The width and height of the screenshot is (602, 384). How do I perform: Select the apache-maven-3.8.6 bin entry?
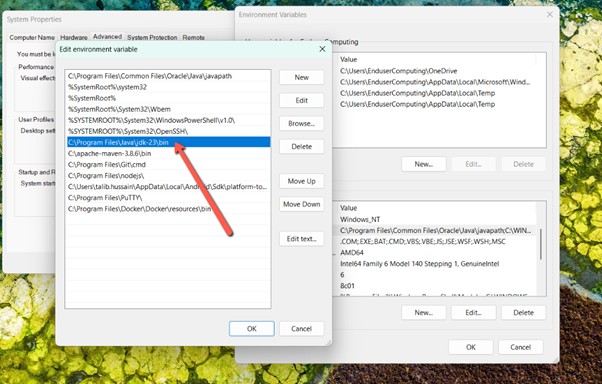[x=169, y=154]
